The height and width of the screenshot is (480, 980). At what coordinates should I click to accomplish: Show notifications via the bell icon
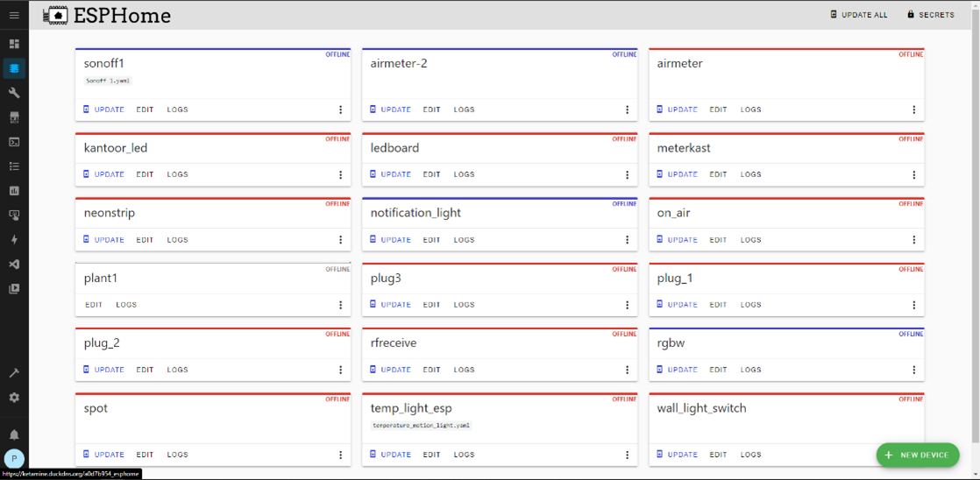(x=14, y=434)
